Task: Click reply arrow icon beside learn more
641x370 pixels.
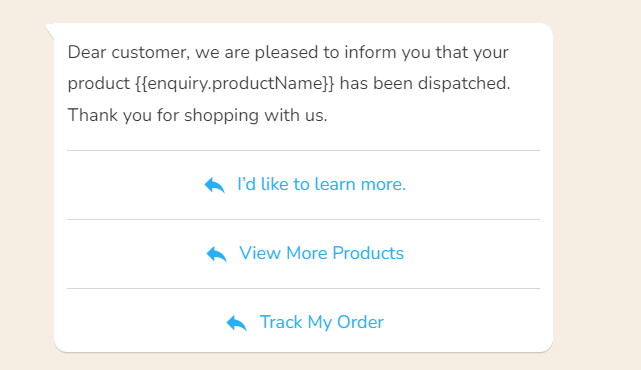Action: 215,185
